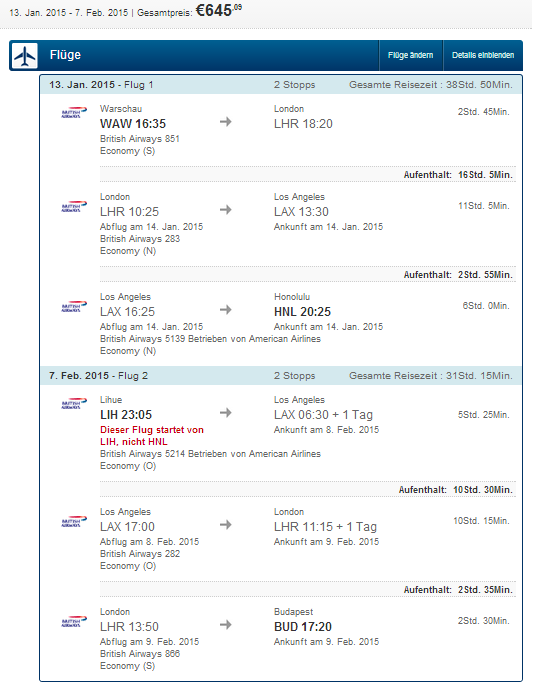
Task: Click the airplane icon beside Flüge
Action: pyautogui.click(x=24, y=56)
